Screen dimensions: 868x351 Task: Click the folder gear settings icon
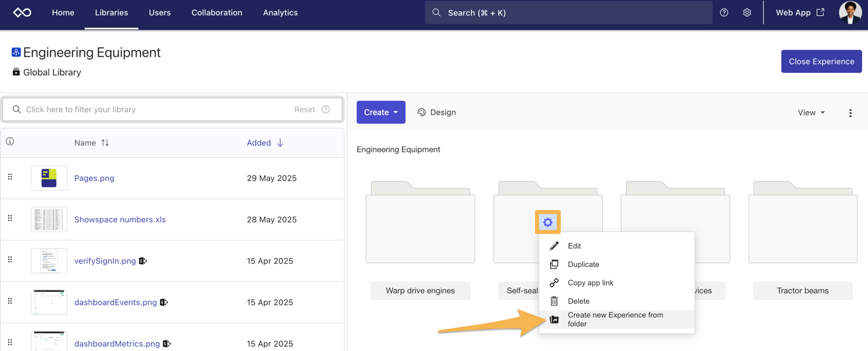pyautogui.click(x=547, y=222)
